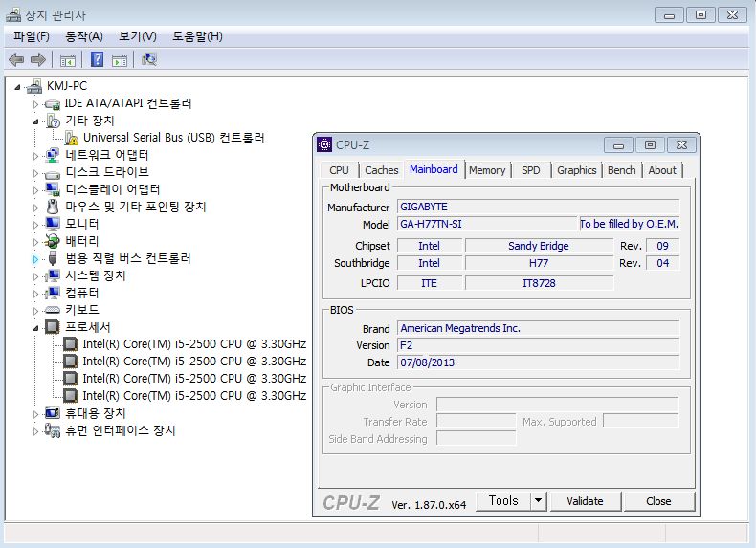Click the CPU-Z title bar app icon

tap(324, 144)
